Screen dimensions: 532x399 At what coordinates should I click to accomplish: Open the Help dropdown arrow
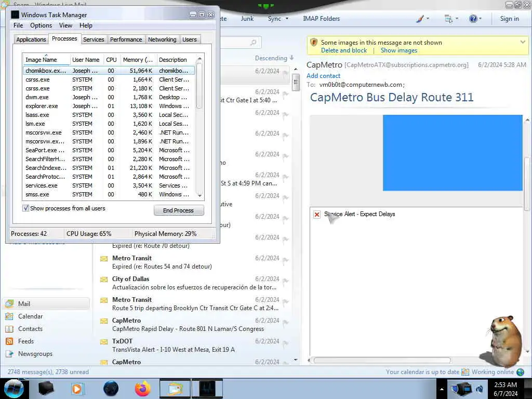pos(480,19)
